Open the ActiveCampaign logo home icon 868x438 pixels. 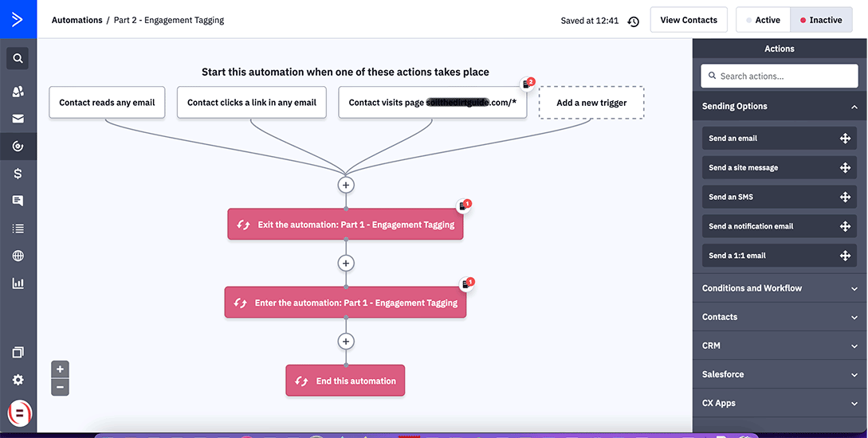pos(18,19)
